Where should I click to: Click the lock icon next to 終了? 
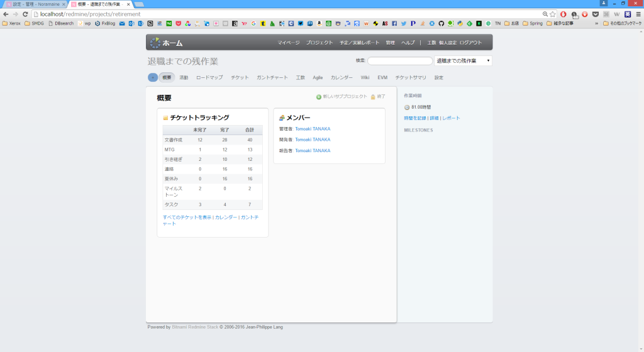click(373, 97)
